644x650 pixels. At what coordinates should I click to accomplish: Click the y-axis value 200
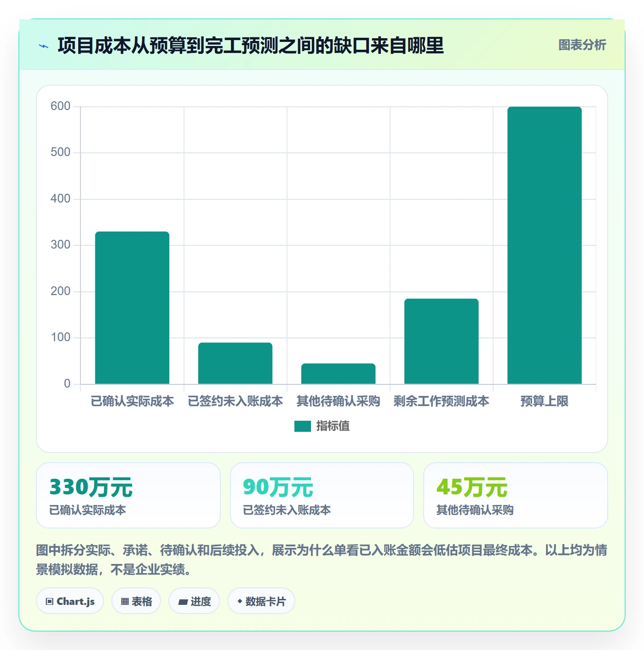[60, 291]
